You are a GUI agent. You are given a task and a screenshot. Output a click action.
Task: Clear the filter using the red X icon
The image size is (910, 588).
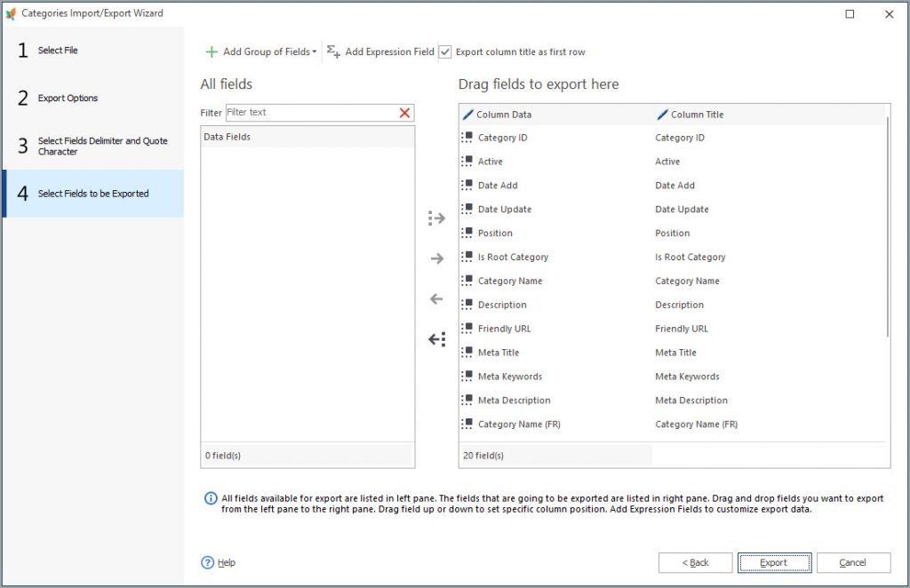click(405, 113)
